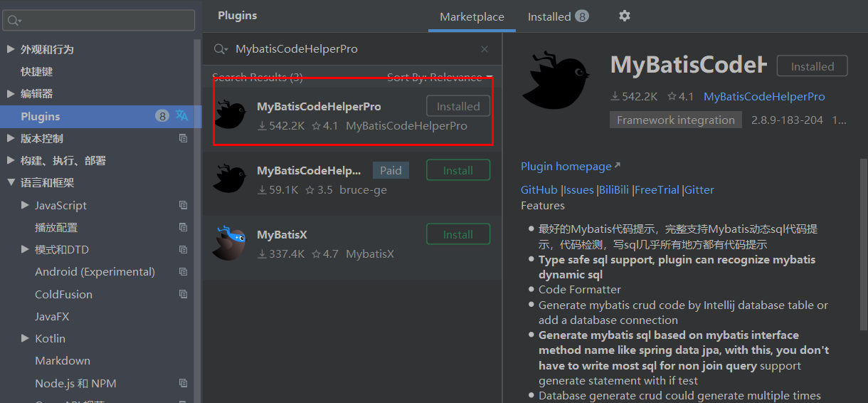This screenshot has width=868, height=403.
Task: Click Installed button in plugin details header
Action: [x=813, y=66]
